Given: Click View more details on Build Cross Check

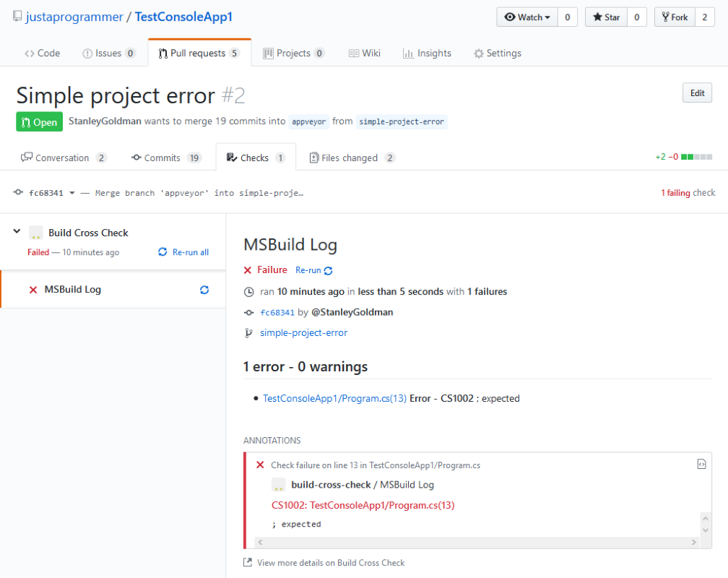Looking at the screenshot, I should (x=331, y=563).
